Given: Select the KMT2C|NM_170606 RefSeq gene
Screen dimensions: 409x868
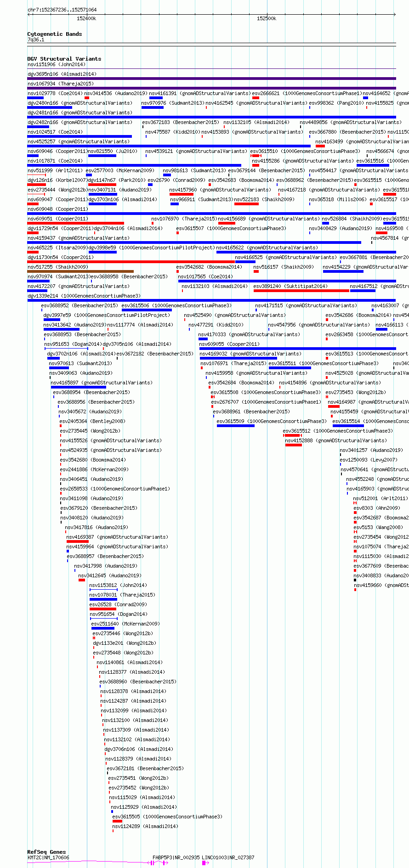Looking at the screenshot, I should click(x=48, y=857).
